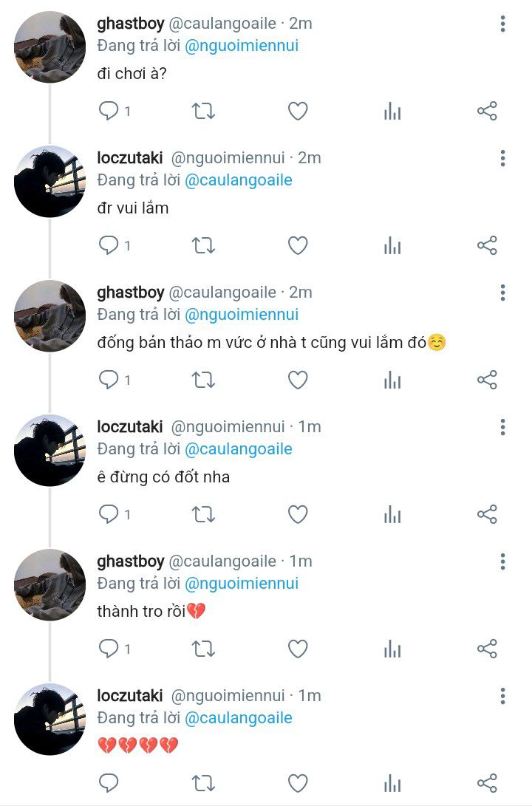Open more options on "đi chơi à?" tweet
Image resolution: width=532 pixels, height=806 pixels.
pos(502,24)
